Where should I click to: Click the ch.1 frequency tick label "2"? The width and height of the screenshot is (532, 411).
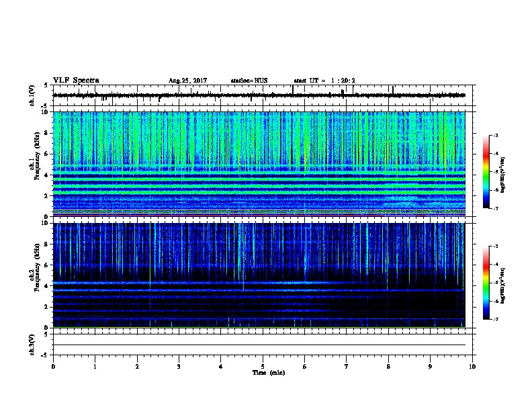tap(46, 196)
